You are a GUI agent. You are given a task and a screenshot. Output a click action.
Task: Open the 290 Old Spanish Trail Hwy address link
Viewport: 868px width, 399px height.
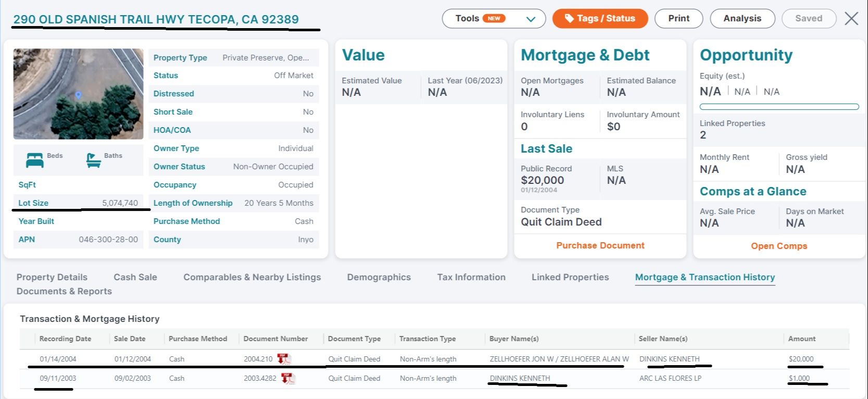(156, 19)
